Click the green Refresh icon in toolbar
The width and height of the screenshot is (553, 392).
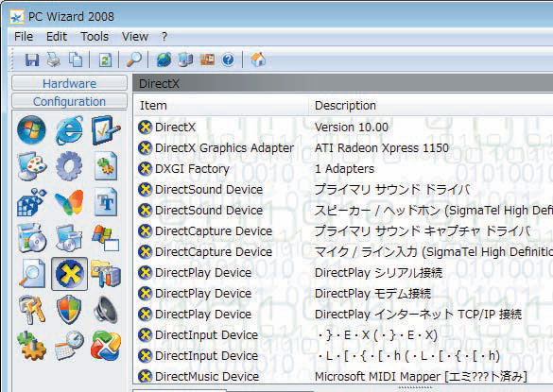105,60
